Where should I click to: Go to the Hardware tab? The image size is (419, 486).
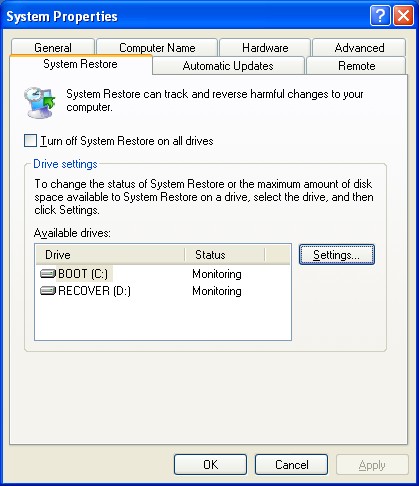265,48
